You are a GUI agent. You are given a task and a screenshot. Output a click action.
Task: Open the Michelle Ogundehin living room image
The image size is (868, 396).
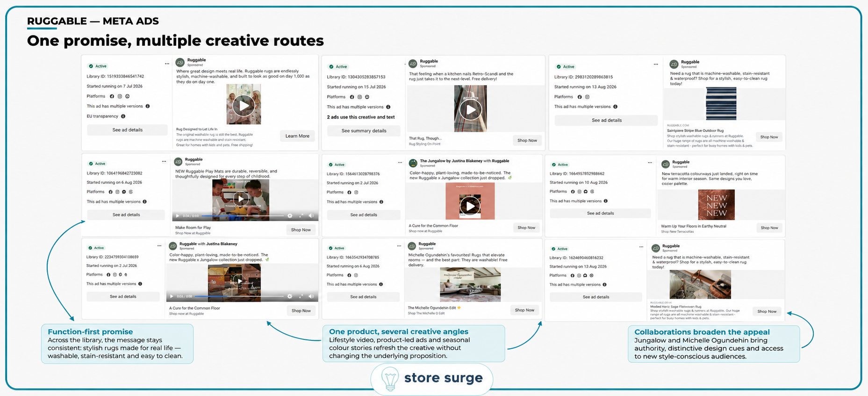pos(470,285)
